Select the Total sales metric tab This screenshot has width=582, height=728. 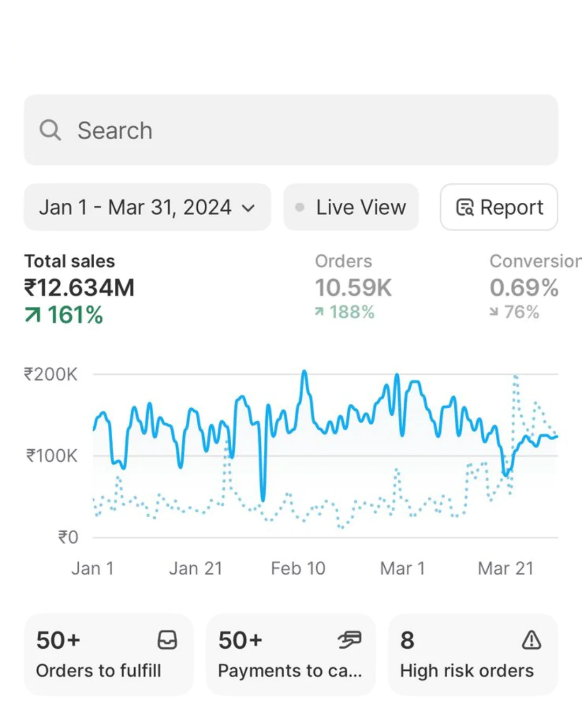click(79, 289)
